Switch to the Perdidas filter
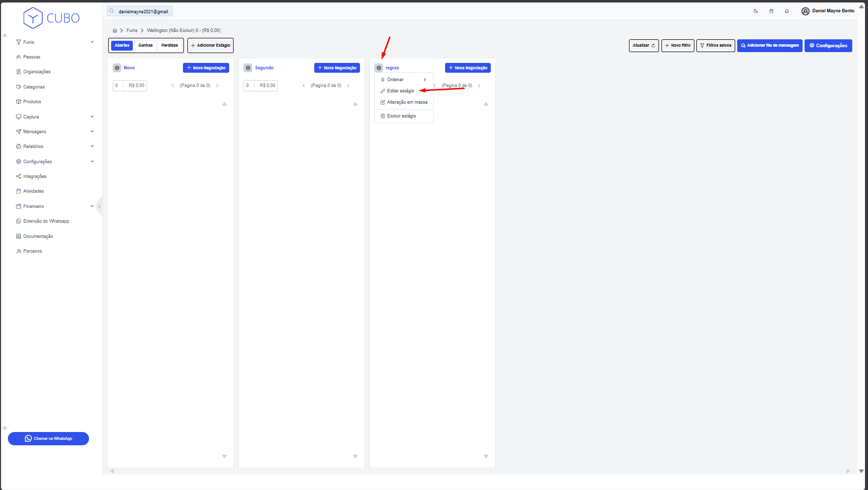868x490 pixels. (170, 45)
